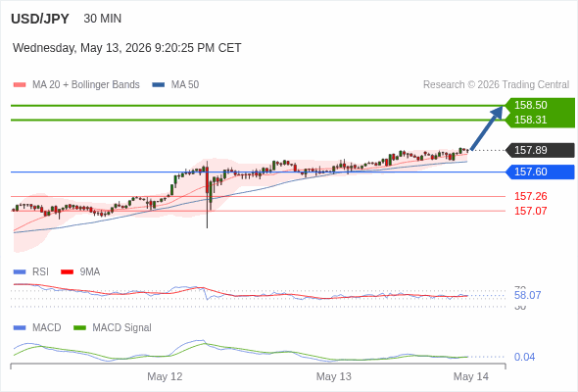Click the RSI legend label
Image resolution: width=578 pixels, height=392 pixels.
tap(40, 272)
